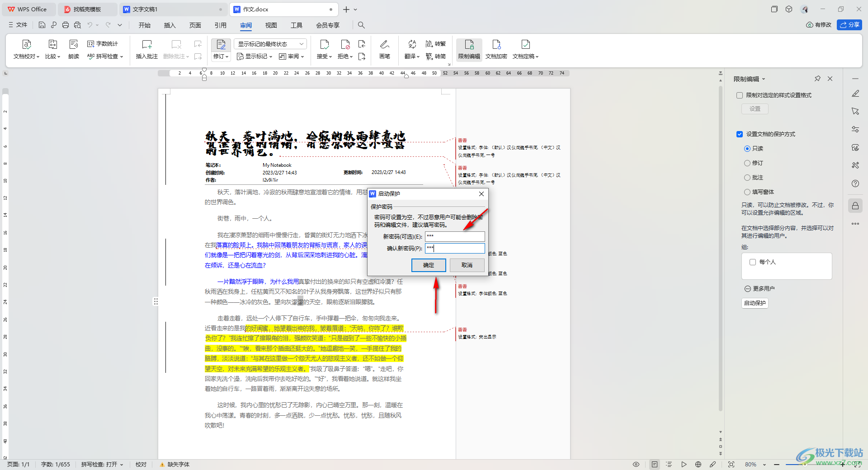Click the 确认新密码 input field
Screen dimensions: 868x470
pos(455,248)
